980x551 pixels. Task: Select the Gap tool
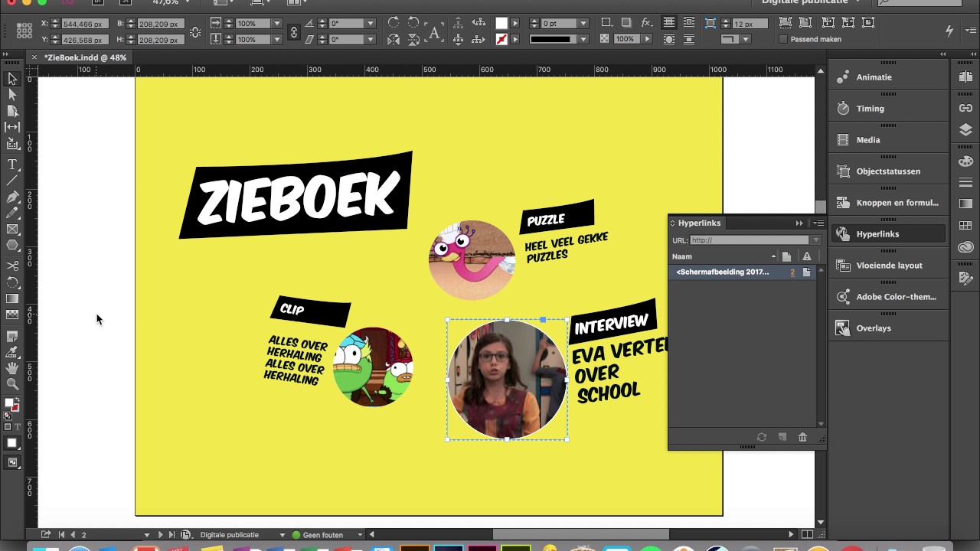[12, 127]
